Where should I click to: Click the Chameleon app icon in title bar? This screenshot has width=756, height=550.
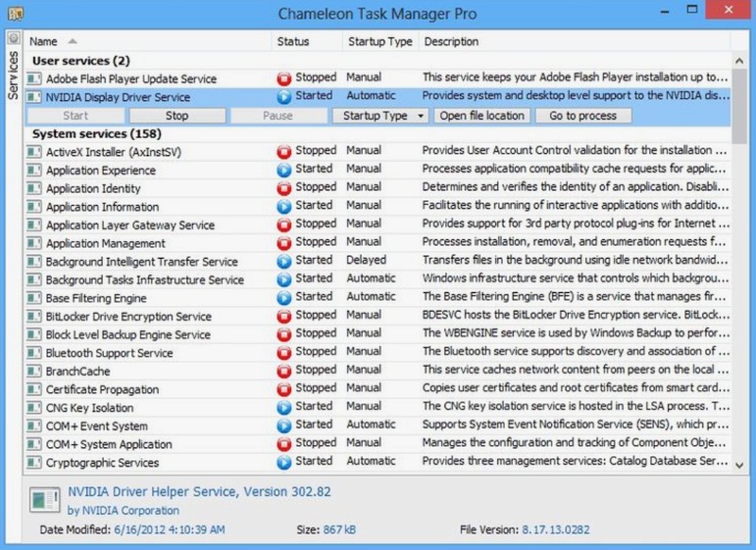15,13
